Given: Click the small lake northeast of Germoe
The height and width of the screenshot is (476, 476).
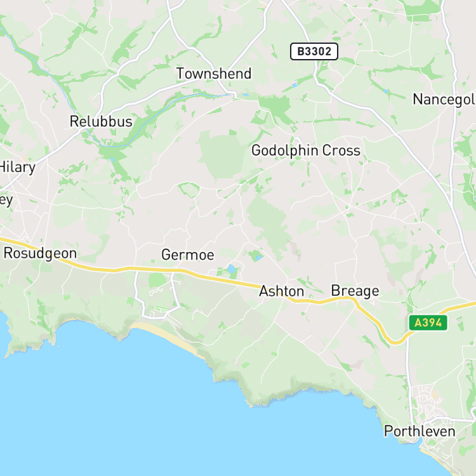Looking at the screenshot, I should pos(258,258).
